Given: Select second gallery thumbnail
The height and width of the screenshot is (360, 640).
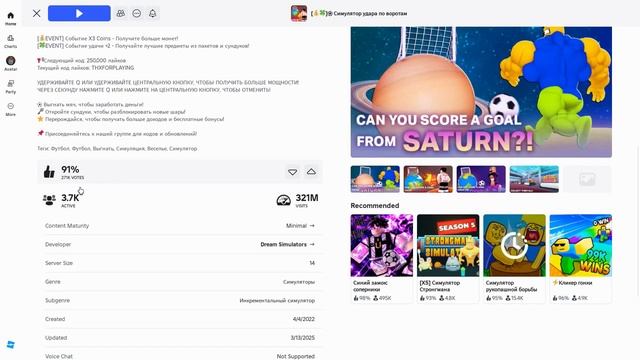Looking at the screenshot, I should (x=428, y=179).
